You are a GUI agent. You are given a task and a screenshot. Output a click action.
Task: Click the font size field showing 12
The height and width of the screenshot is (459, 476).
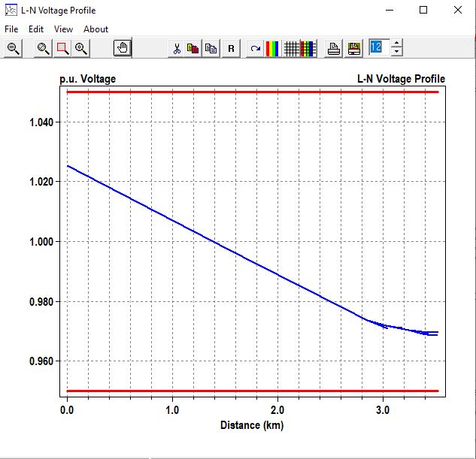point(377,48)
